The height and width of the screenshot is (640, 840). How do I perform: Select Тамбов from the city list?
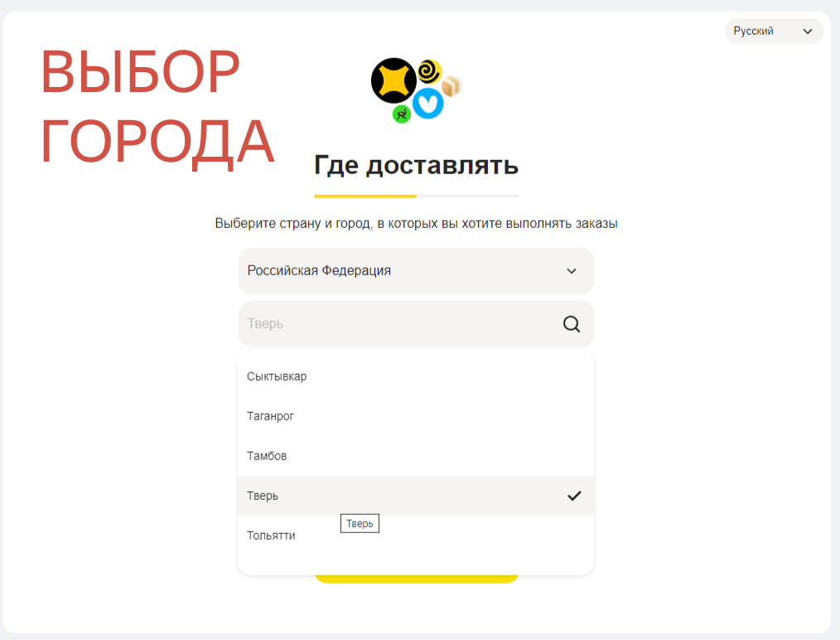[x=416, y=456]
